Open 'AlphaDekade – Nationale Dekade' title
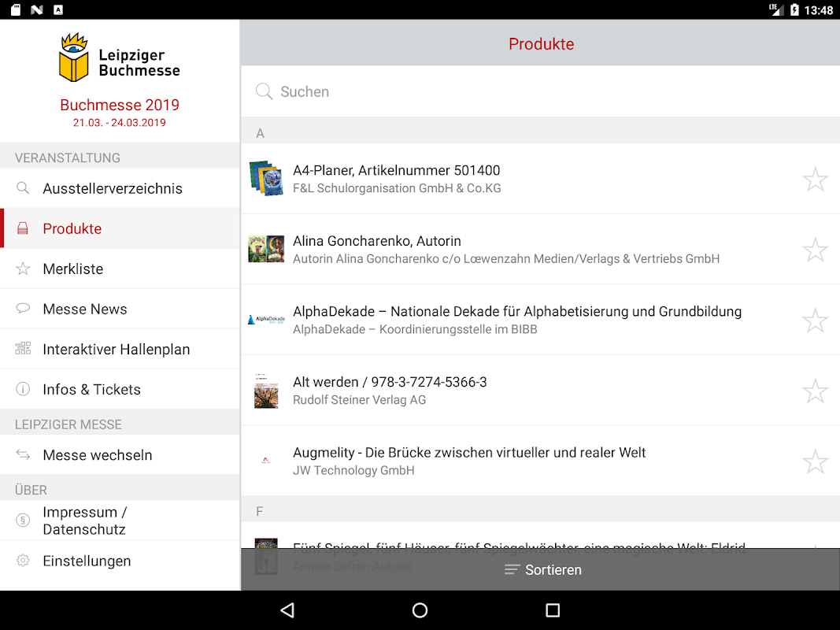Image resolution: width=840 pixels, height=630 pixels. click(517, 311)
